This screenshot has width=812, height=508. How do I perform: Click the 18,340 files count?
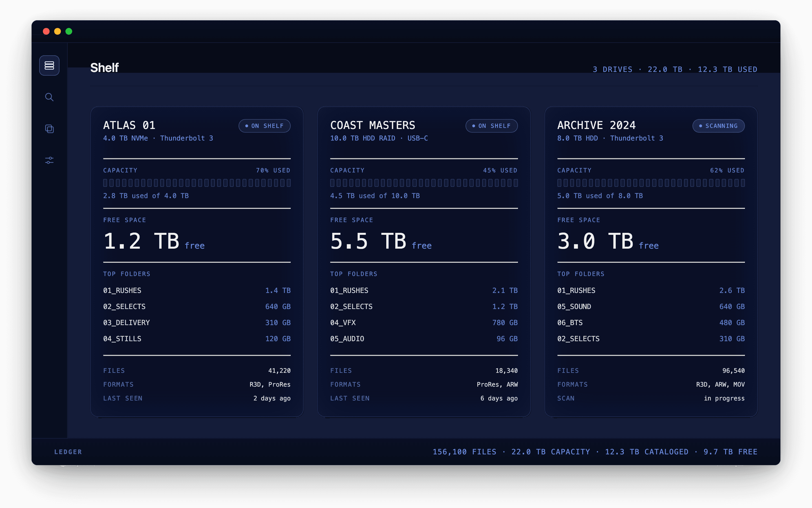point(506,371)
